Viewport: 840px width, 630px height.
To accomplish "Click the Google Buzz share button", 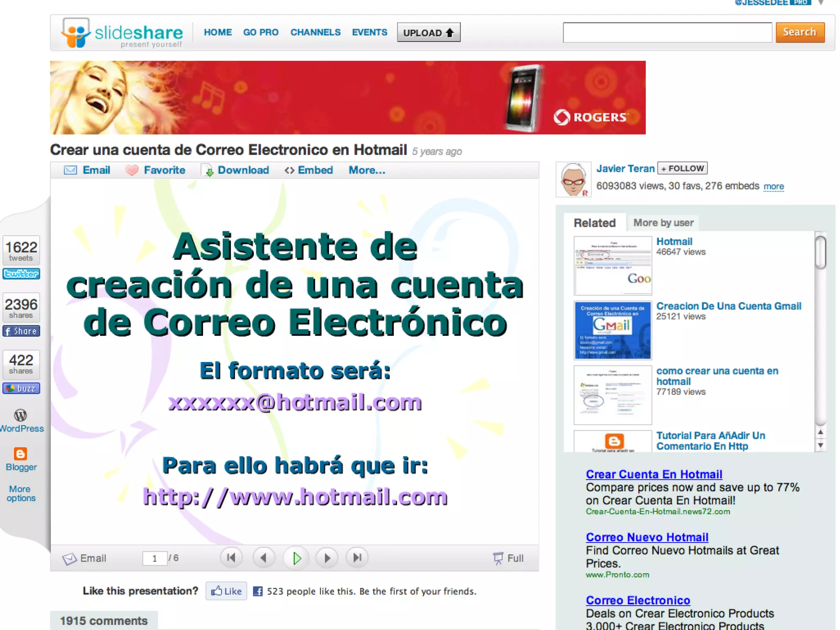I will 21,388.
